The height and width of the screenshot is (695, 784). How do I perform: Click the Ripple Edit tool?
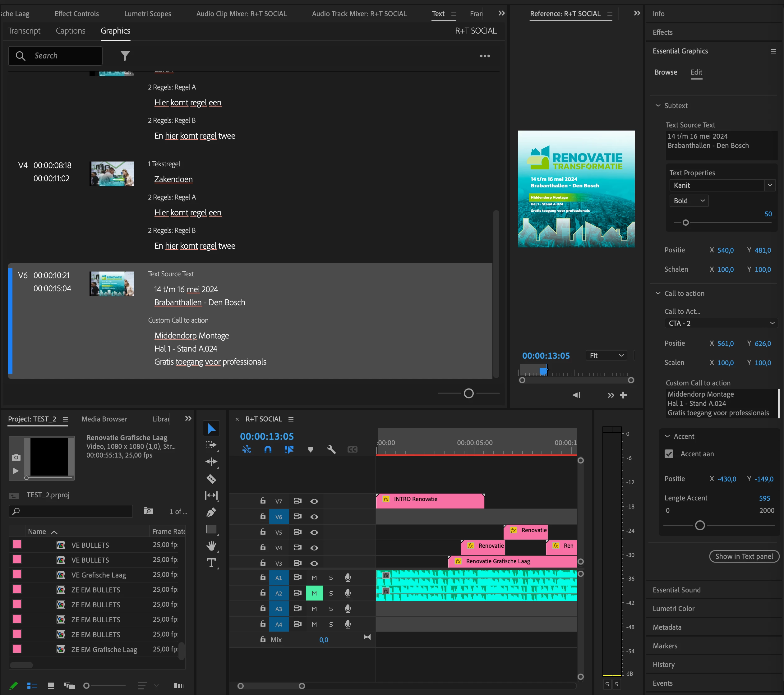pyautogui.click(x=211, y=462)
